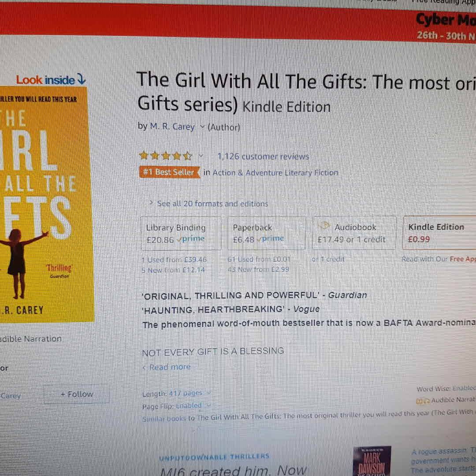Click the #1 Best Seller badge
The image size is (476, 476).
169,172
